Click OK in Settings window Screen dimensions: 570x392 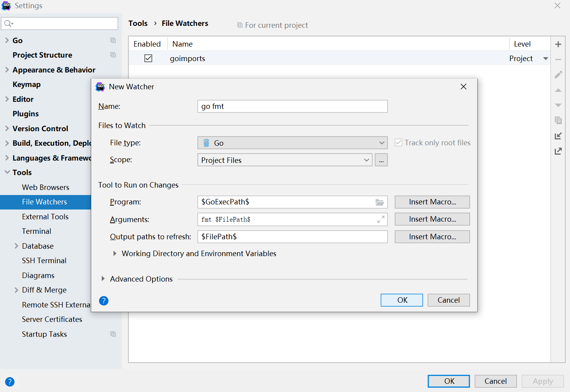click(449, 381)
